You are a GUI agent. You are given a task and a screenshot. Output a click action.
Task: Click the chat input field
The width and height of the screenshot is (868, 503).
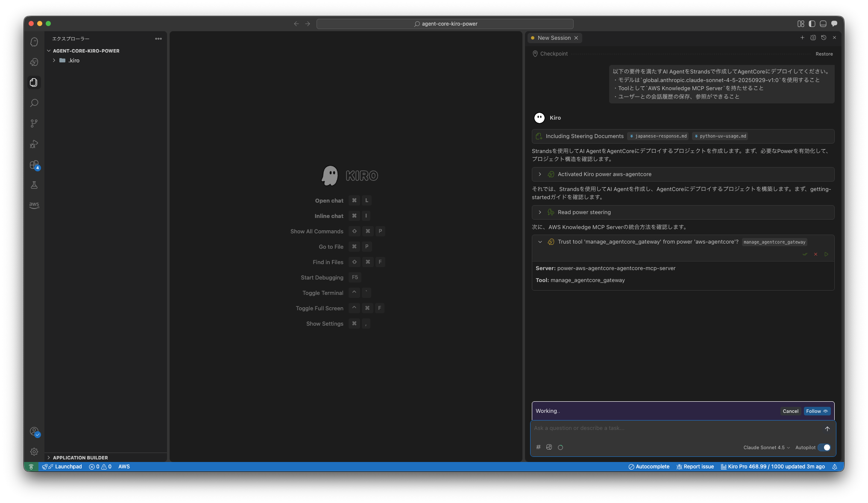(x=675, y=428)
